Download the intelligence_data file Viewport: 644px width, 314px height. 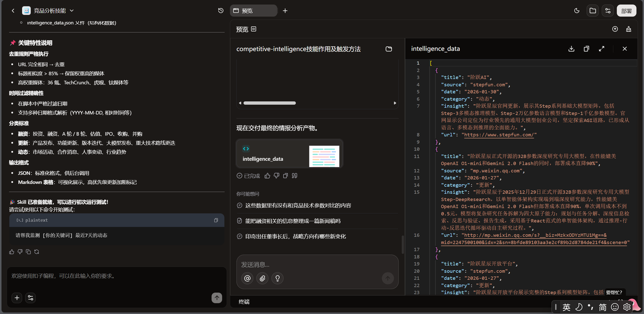(571, 49)
